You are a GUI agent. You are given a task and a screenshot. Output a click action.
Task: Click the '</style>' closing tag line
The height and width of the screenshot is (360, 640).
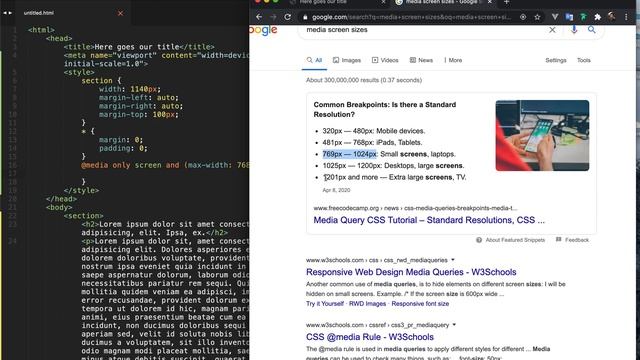[81, 191]
